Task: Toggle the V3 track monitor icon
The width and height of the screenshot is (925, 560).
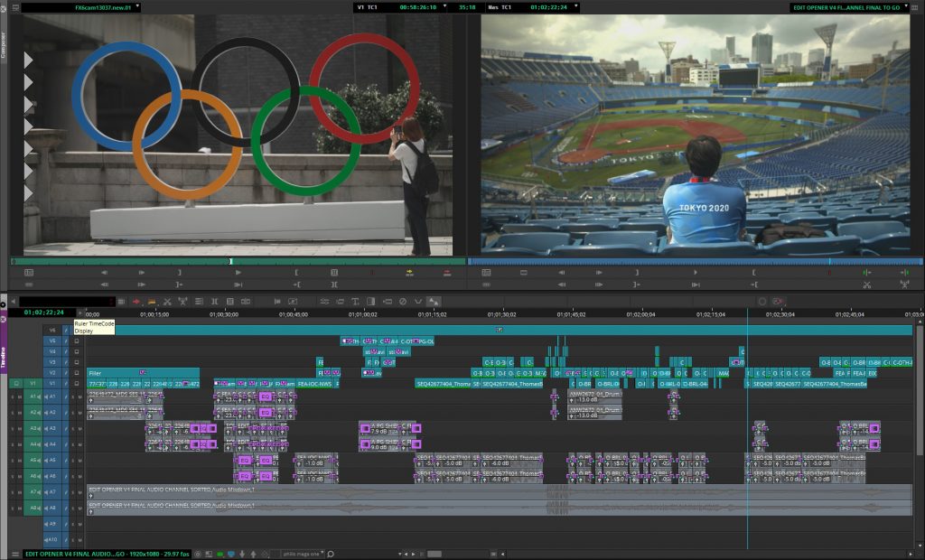Action: coord(77,362)
